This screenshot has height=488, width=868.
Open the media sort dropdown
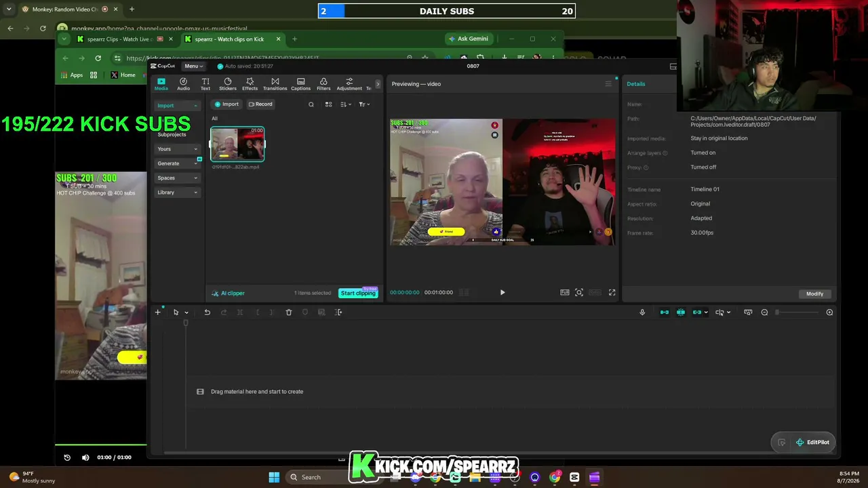click(x=346, y=104)
